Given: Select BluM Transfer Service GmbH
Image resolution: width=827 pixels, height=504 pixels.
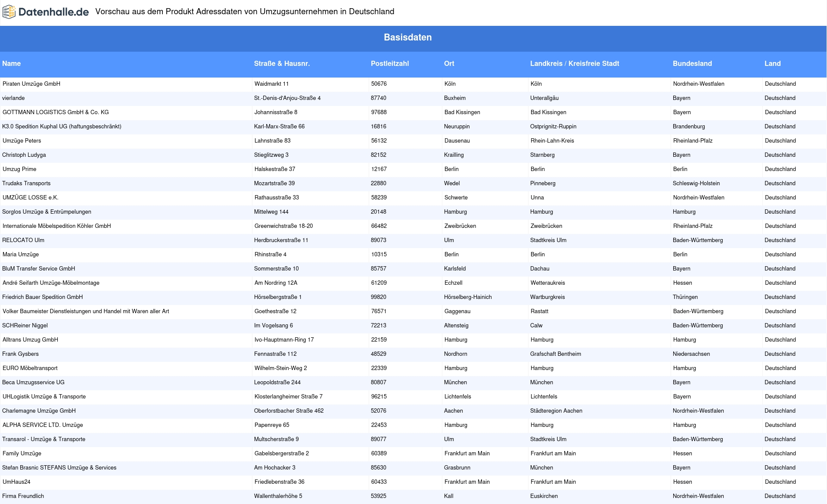Looking at the screenshot, I should click(39, 269).
